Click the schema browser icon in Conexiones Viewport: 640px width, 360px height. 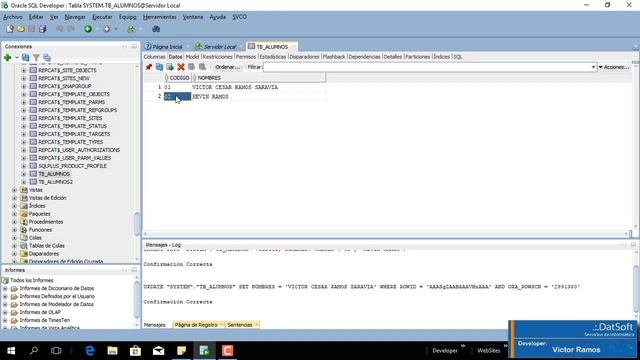47,58
